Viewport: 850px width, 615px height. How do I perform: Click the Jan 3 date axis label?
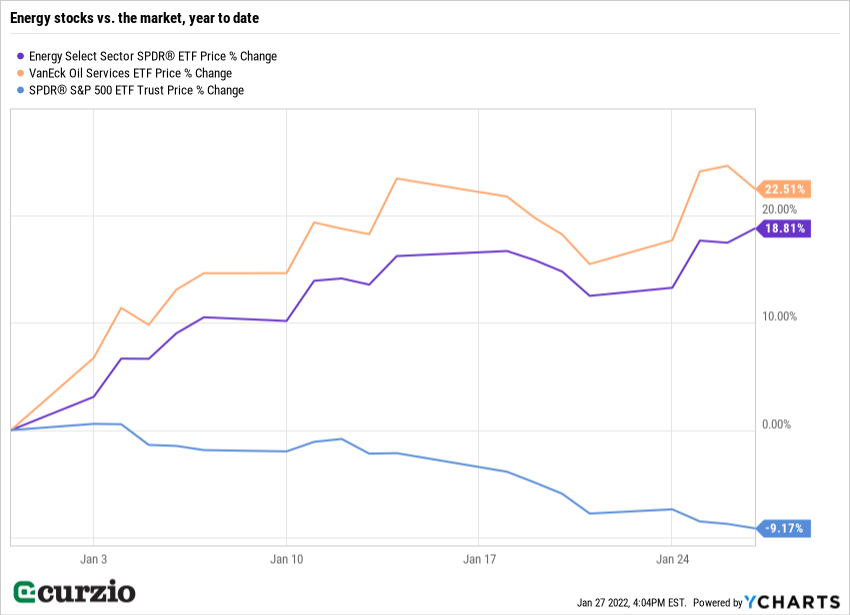(93, 558)
